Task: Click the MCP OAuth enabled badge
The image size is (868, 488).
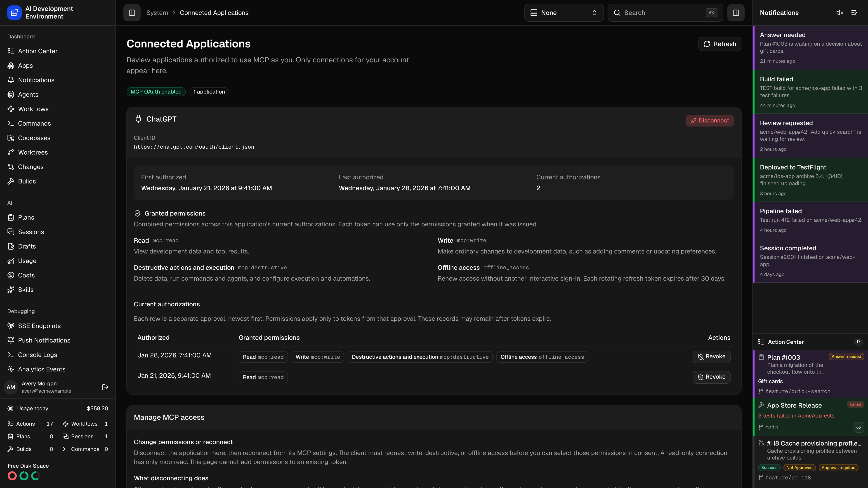Action: click(156, 91)
